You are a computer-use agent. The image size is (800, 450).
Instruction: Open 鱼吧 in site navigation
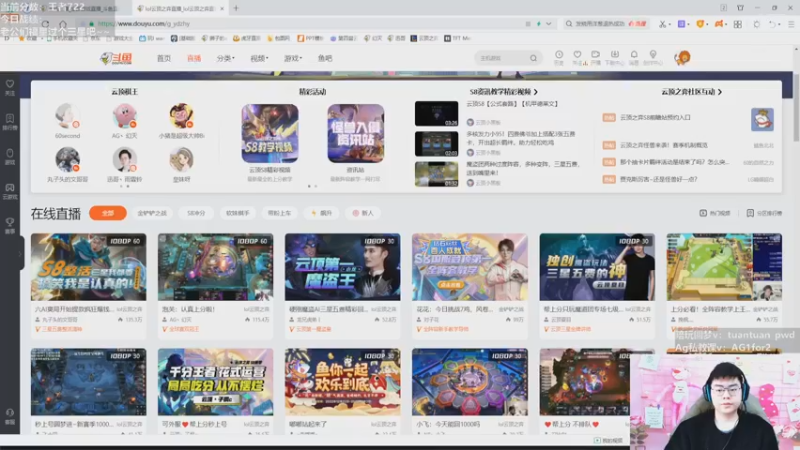click(325, 58)
